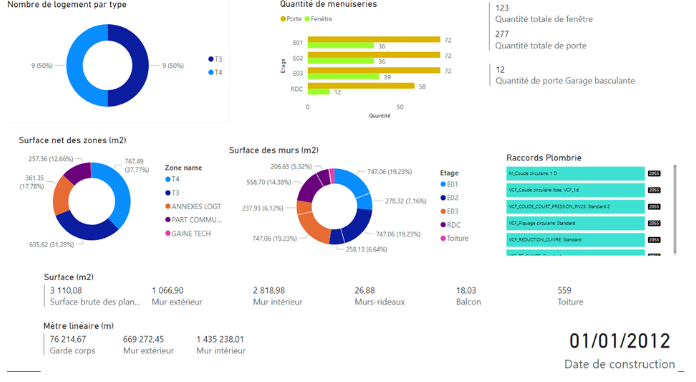The width and height of the screenshot is (696, 382).
Task: Select the E02 Fenêtre green bar
Action: point(341,61)
